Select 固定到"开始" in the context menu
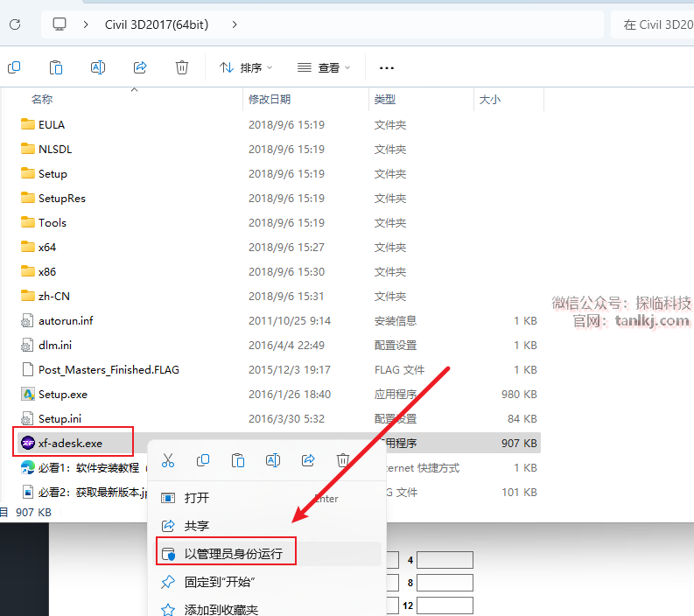Screen dimensions: 694x616 point(220,582)
